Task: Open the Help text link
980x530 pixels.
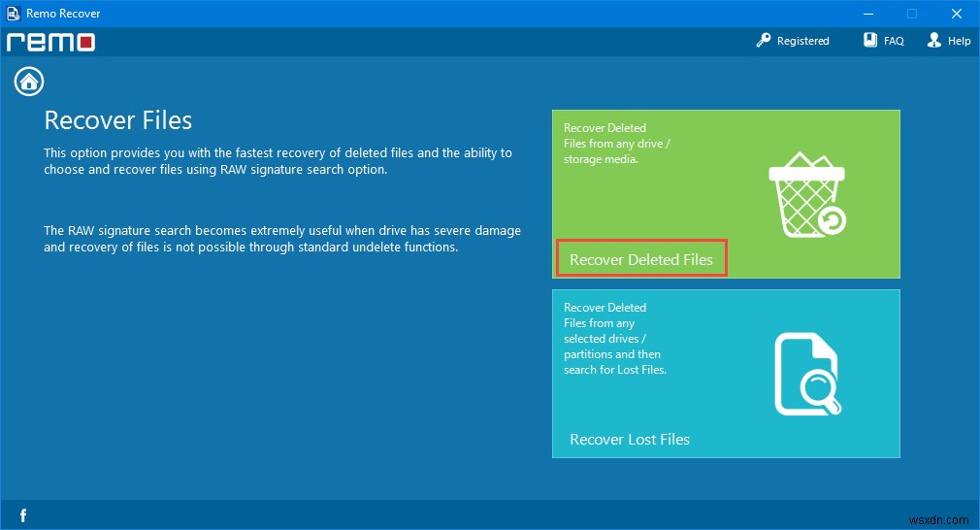Action: coord(959,41)
